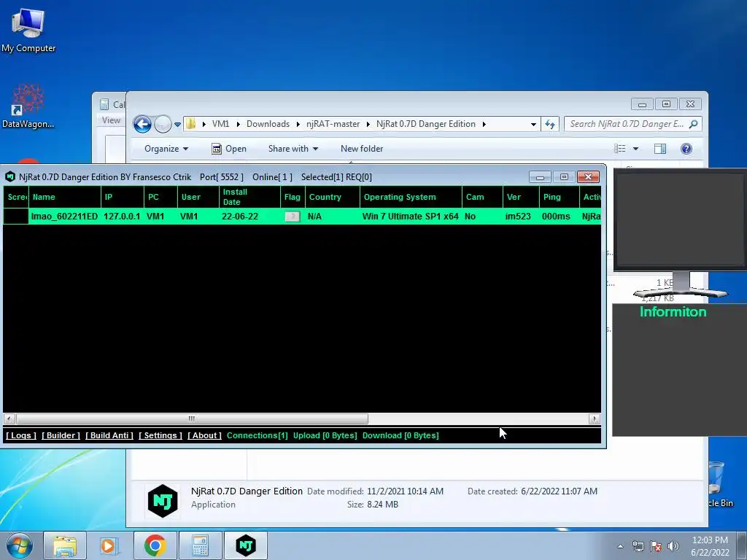This screenshot has width=747, height=560.
Task: Click the volume speaker tray icon
Action: coord(673,546)
